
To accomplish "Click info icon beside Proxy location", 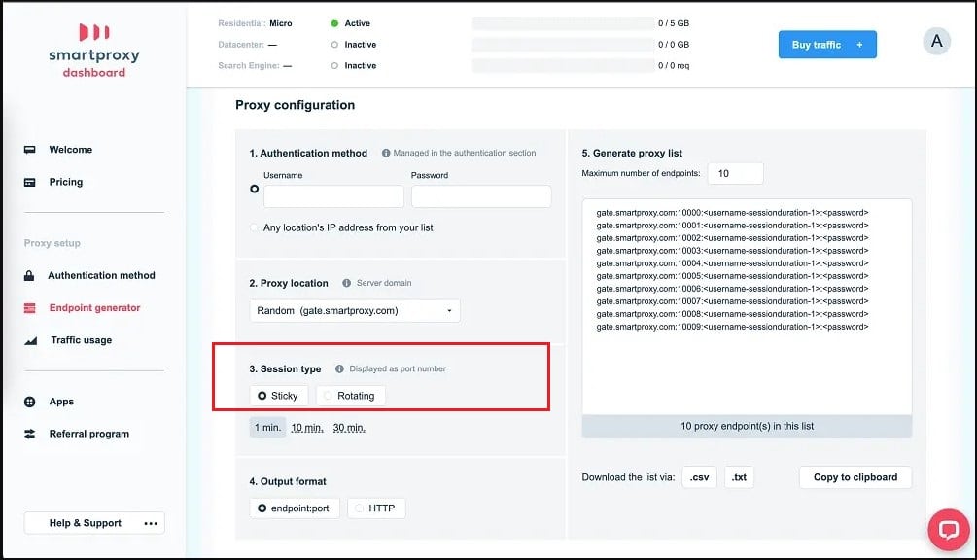I will coord(346,283).
